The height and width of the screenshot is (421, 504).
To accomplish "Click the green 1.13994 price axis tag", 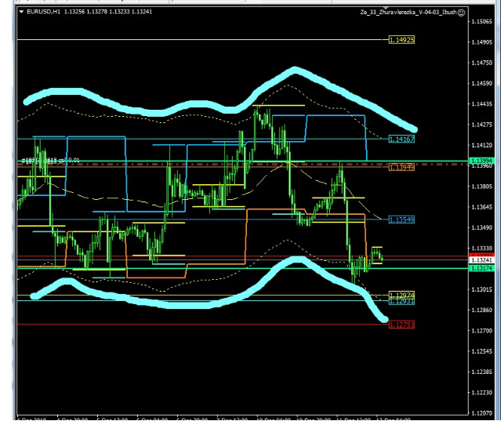I will coord(480,161).
